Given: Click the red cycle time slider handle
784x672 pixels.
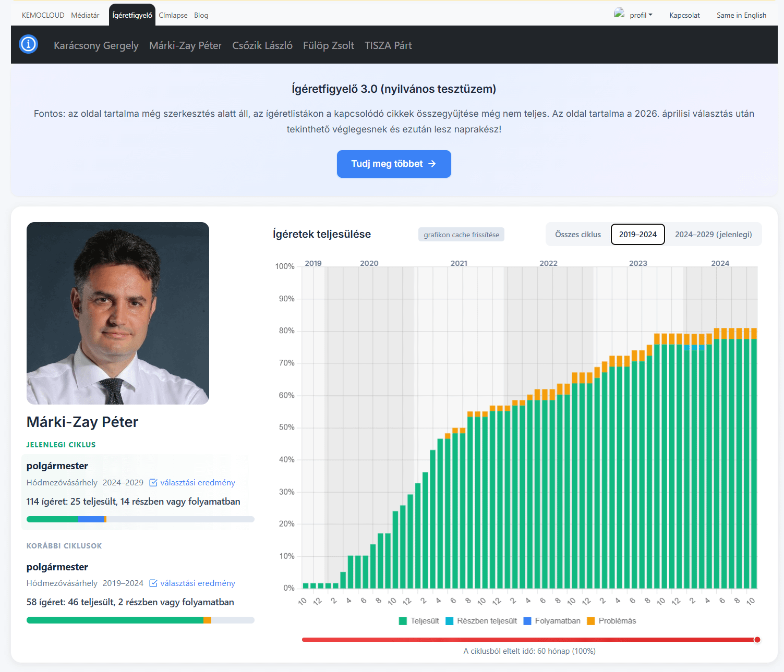Looking at the screenshot, I should coord(757,640).
